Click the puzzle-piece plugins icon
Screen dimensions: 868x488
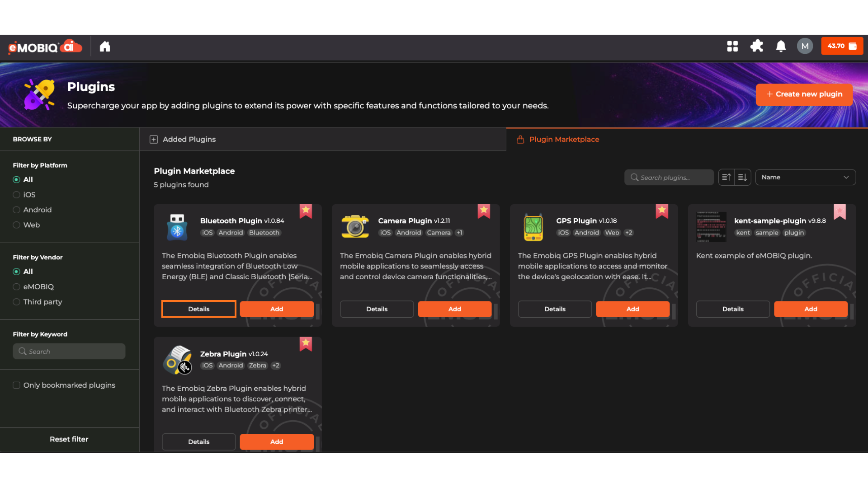click(756, 46)
